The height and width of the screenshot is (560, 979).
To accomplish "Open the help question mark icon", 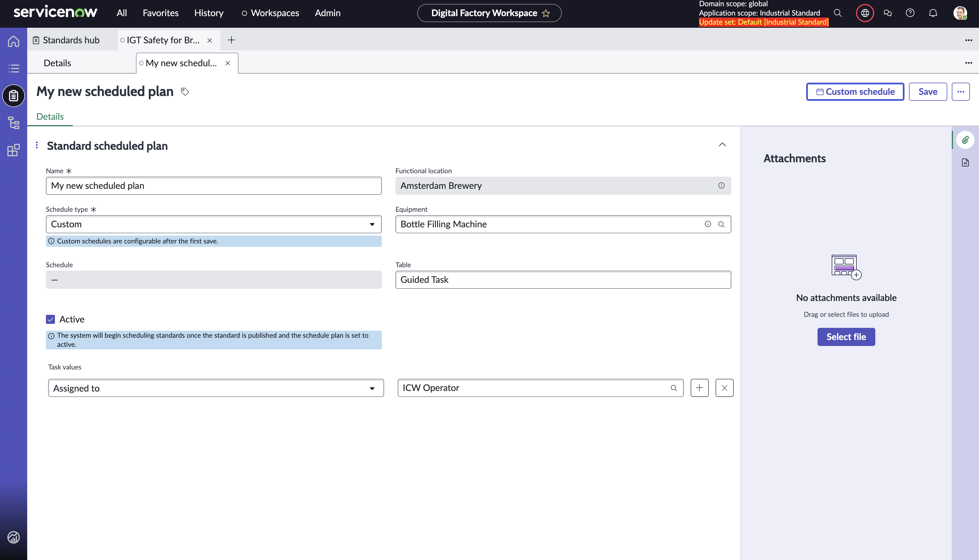I will coord(910,13).
